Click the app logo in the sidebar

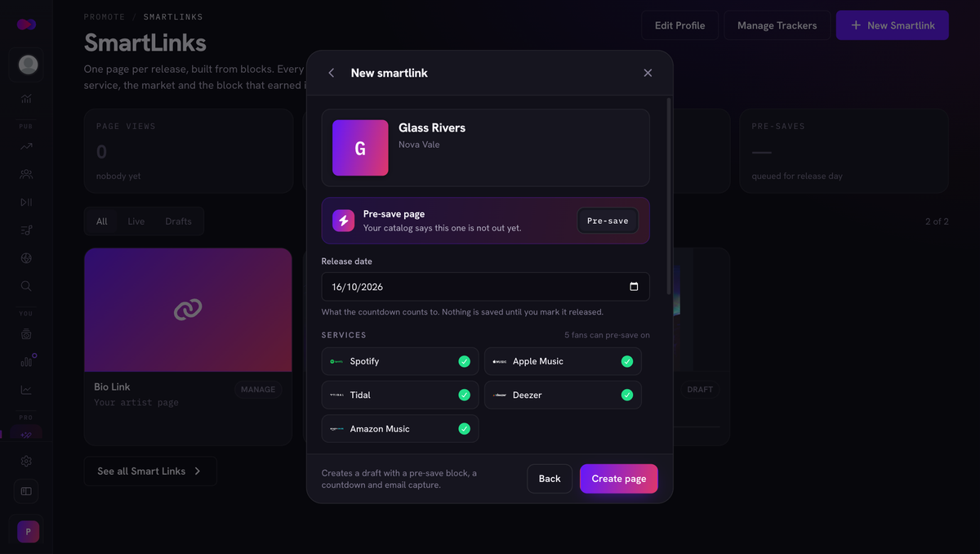(26, 25)
